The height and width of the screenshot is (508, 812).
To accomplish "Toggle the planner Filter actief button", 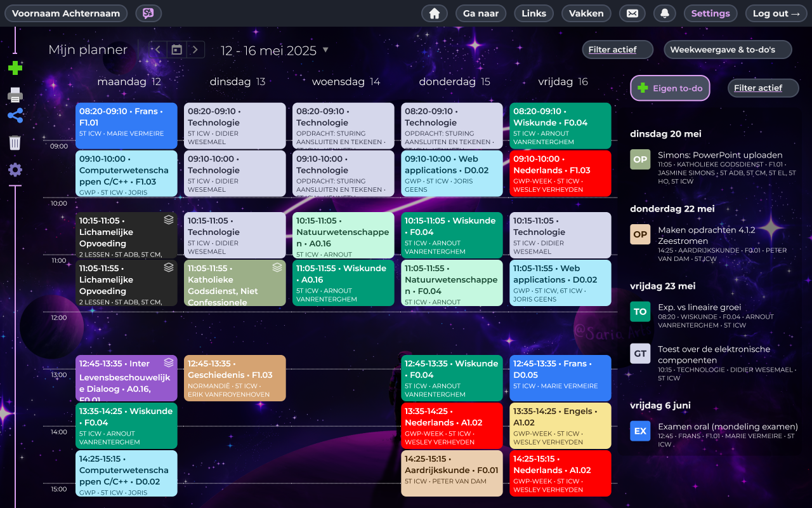I will point(617,50).
